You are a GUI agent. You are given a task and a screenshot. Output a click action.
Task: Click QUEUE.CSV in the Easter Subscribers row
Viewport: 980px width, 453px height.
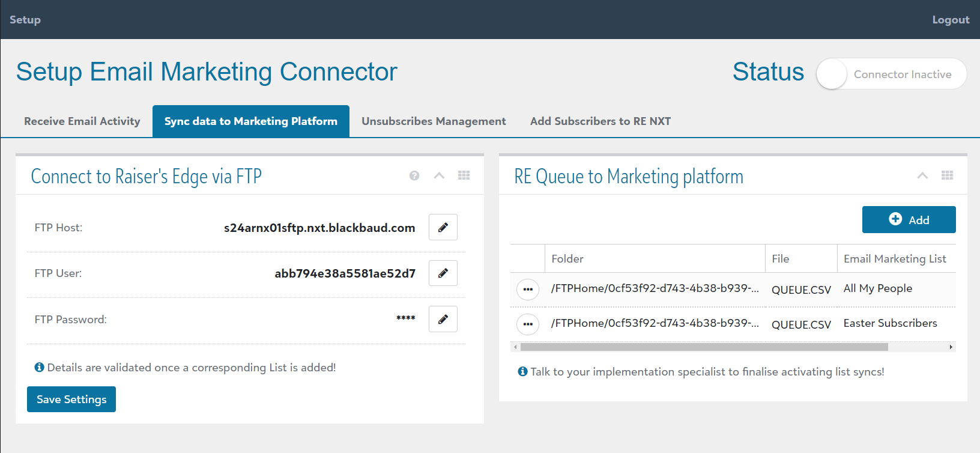tap(801, 324)
